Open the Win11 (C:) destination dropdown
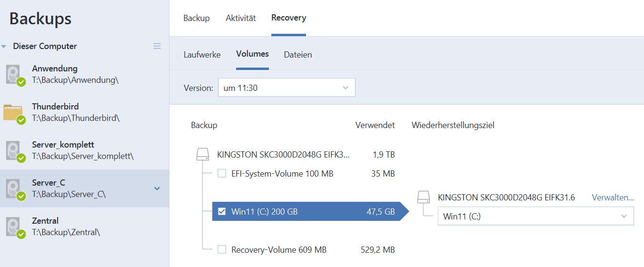The height and width of the screenshot is (267, 644). pyautogui.click(x=535, y=217)
